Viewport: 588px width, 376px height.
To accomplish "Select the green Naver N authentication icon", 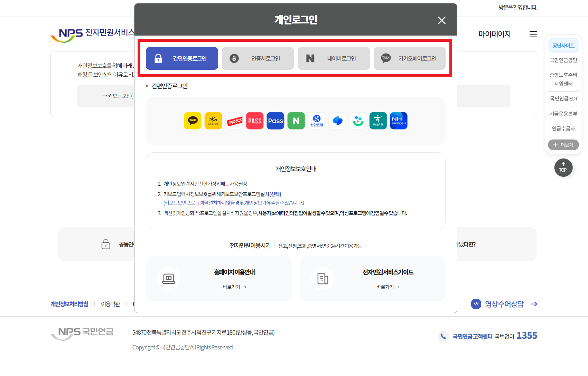I will click(x=296, y=121).
